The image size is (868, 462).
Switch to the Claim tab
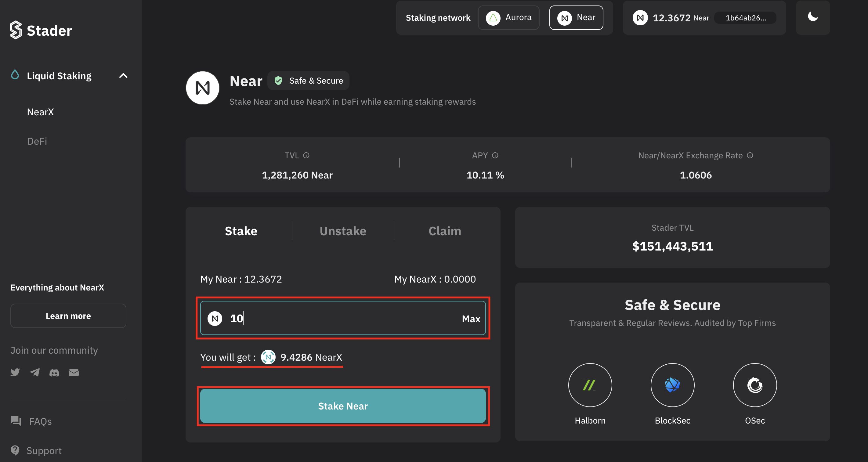point(445,231)
